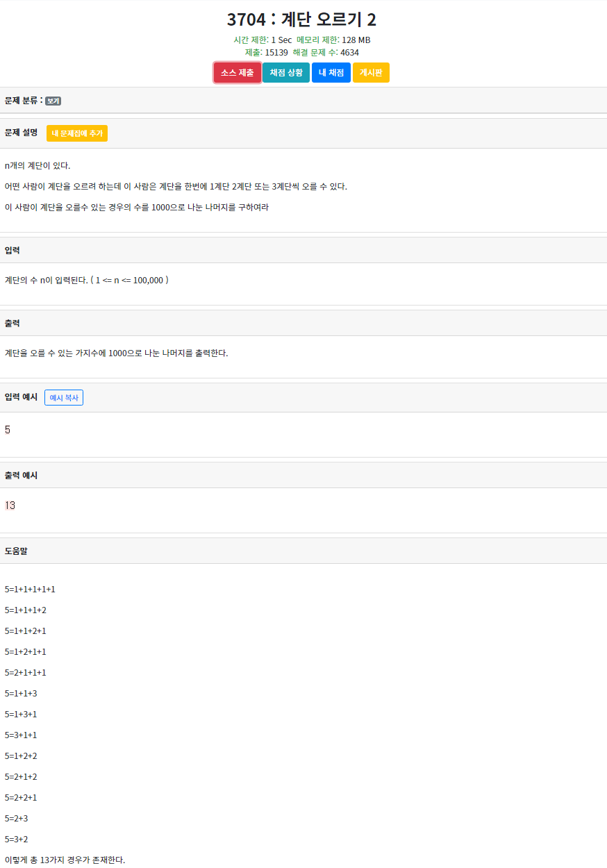607x868 pixels.
Task: Click the 출력 예시 header label
Action: point(21,475)
